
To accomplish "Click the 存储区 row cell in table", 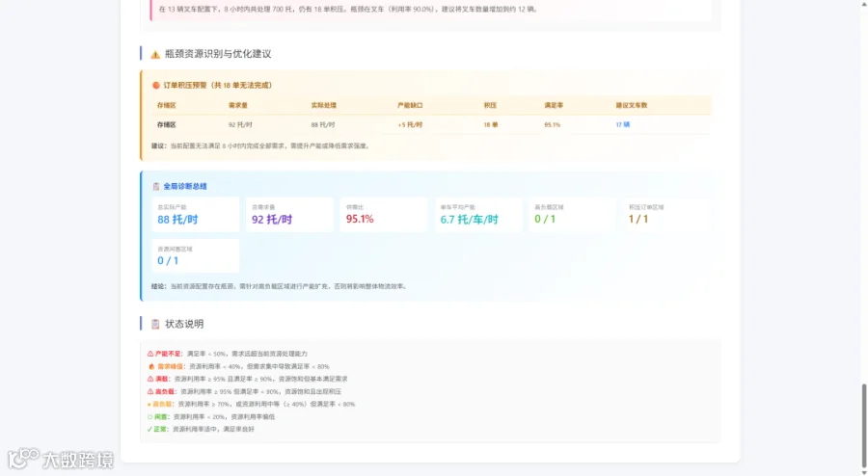I will 166,125.
